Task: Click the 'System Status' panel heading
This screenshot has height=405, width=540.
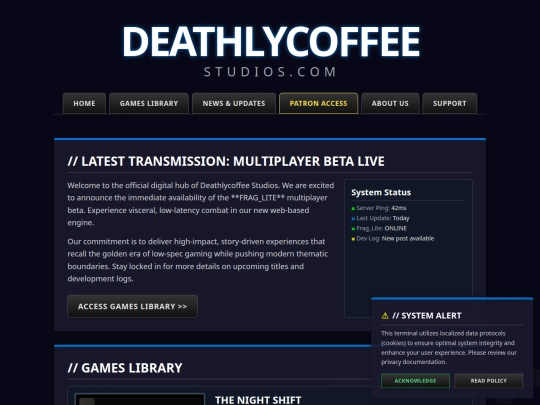Action: point(381,192)
